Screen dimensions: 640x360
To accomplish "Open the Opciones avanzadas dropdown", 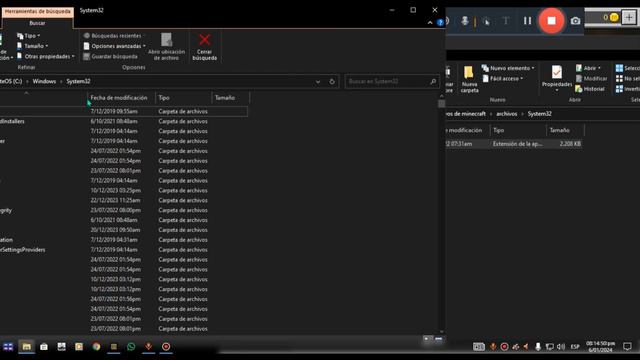I will [114, 46].
